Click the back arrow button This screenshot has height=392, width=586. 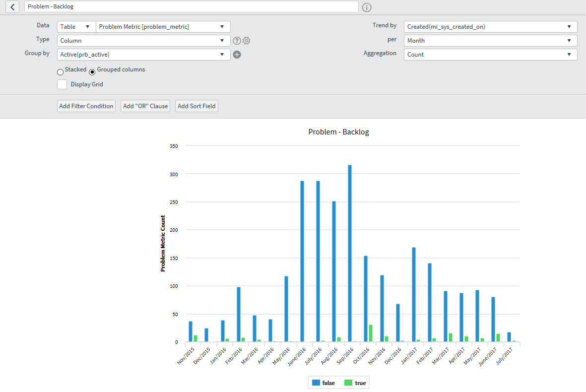click(x=12, y=7)
